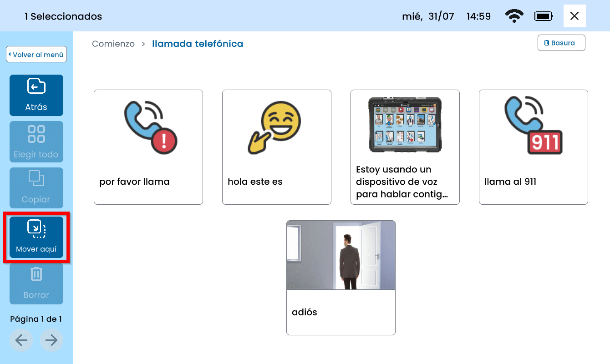Select the 'llama al 911' card
This screenshot has width=610, height=364.
534,147
